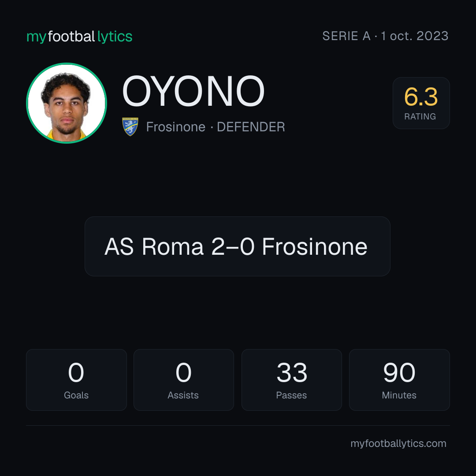Select the Minutes stat card
The width and height of the screenshot is (476, 476).
coord(399,380)
